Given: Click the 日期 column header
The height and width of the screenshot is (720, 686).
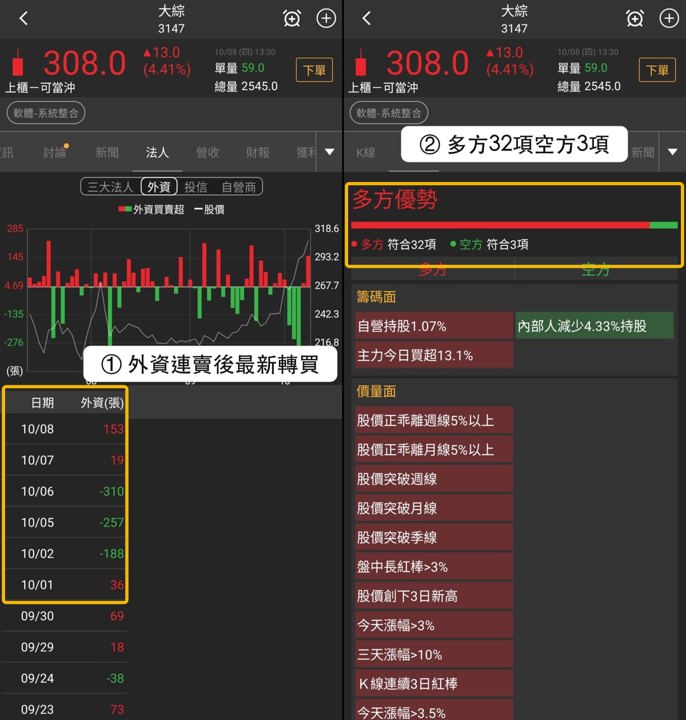Looking at the screenshot, I should (x=42, y=403).
